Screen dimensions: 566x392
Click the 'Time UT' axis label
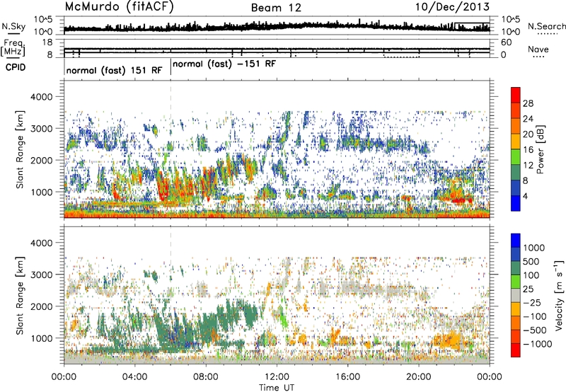pyautogui.click(x=277, y=388)
